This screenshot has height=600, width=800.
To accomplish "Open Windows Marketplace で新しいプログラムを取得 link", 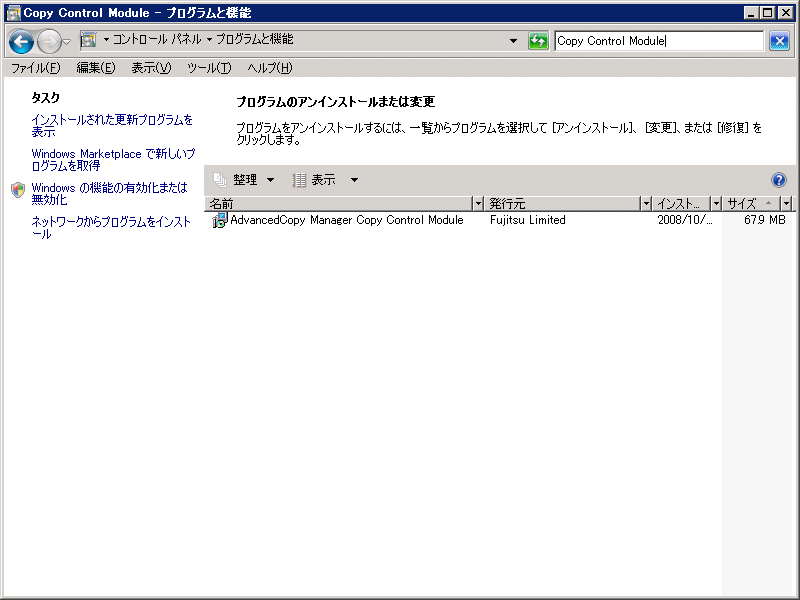I will [x=113, y=160].
